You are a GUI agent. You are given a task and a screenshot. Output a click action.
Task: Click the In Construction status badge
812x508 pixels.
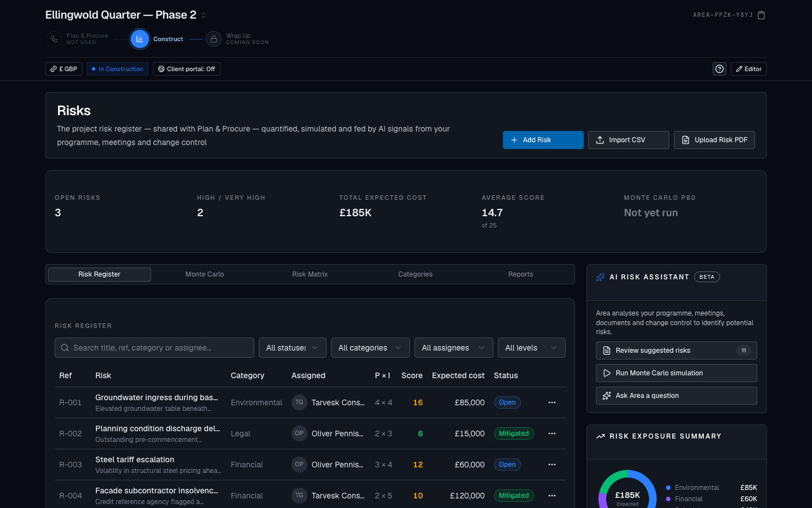(117, 69)
